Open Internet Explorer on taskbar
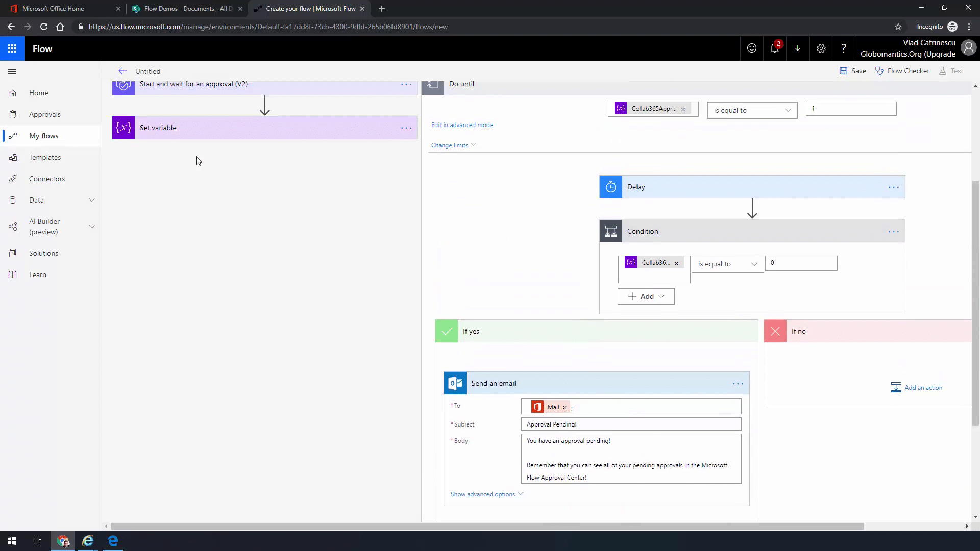 click(x=88, y=541)
